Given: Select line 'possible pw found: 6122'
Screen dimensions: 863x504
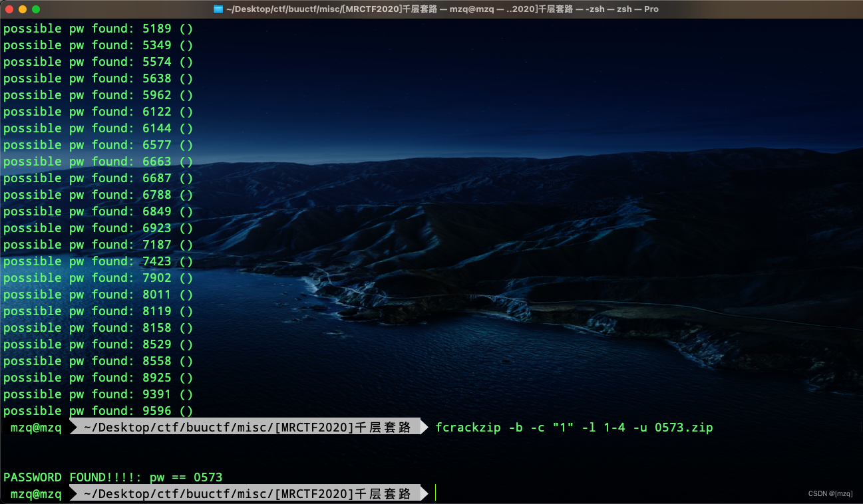Looking at the screenshot, I should click(98, 112).
